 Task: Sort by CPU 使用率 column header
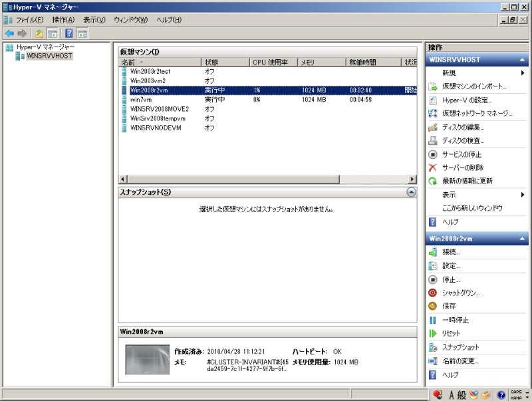coord(273,63)
